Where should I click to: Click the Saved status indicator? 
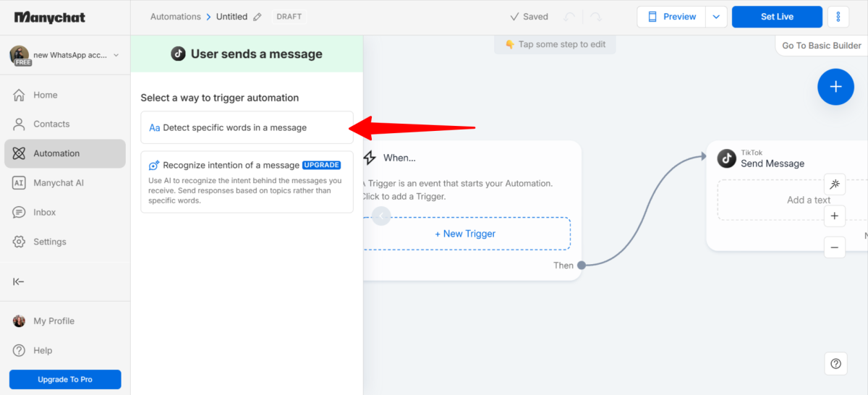tap(529, 17)
